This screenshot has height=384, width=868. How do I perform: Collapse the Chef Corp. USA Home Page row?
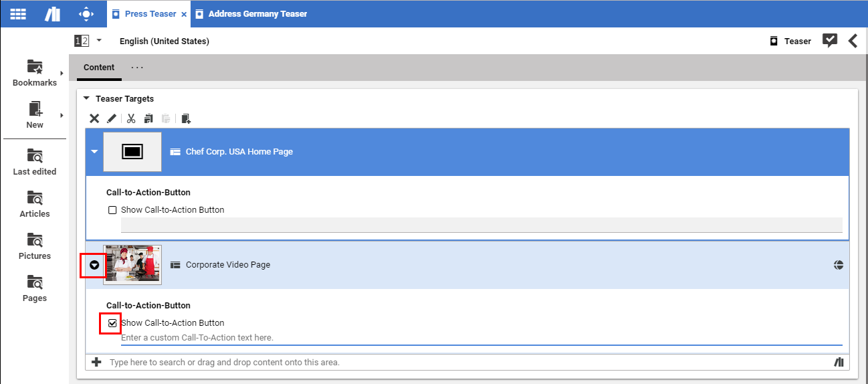coord(94,152)
